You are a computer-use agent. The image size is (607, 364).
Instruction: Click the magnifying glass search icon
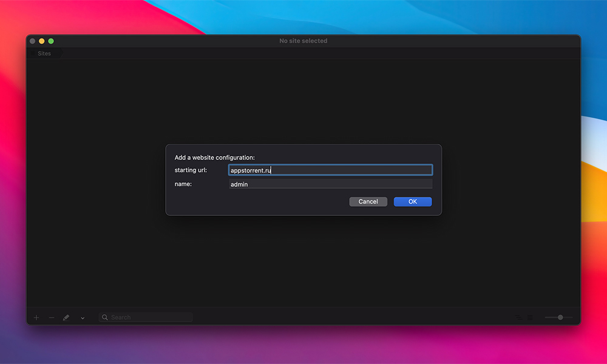click(x=105, y=317)
